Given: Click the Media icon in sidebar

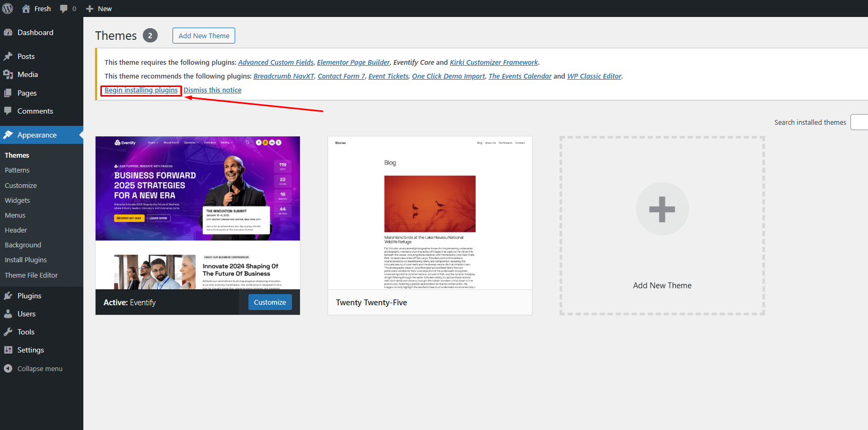Looking at the screenshot, I should pyautogui.click(x=8, y=74).
